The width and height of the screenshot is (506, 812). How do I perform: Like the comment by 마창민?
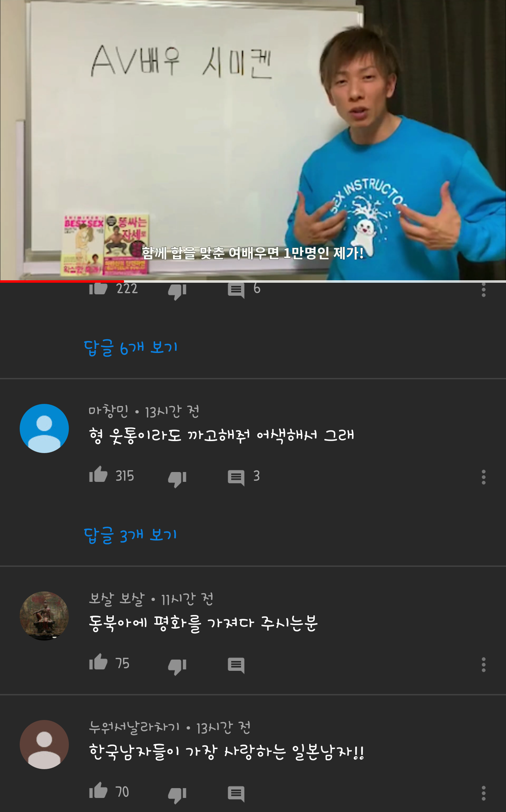pyautogui.click(x=98, y=474)
